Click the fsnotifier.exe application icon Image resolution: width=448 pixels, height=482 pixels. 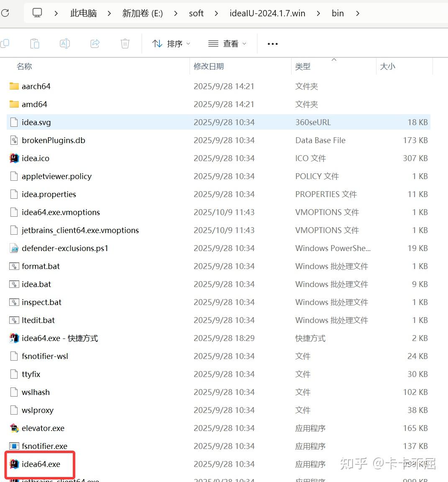click(14, 446)
